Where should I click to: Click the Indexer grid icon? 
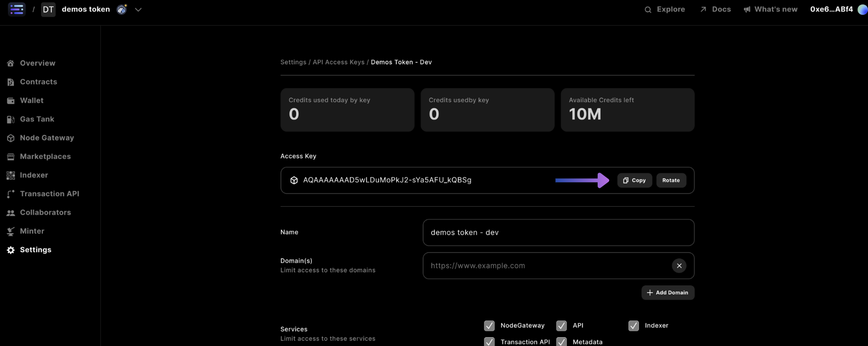[11, 175]
